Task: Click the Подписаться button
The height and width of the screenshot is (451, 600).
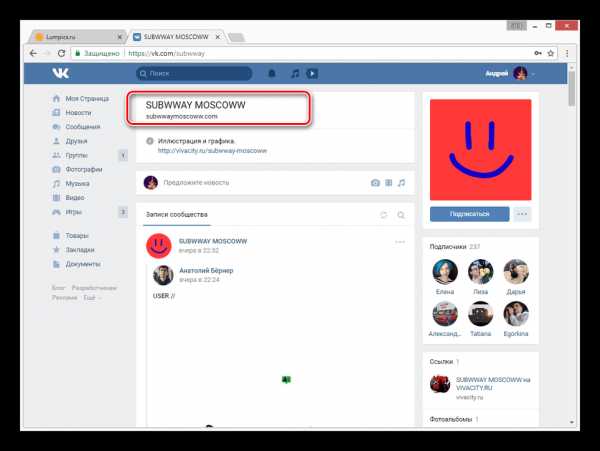Action: [x=470, y=214]
